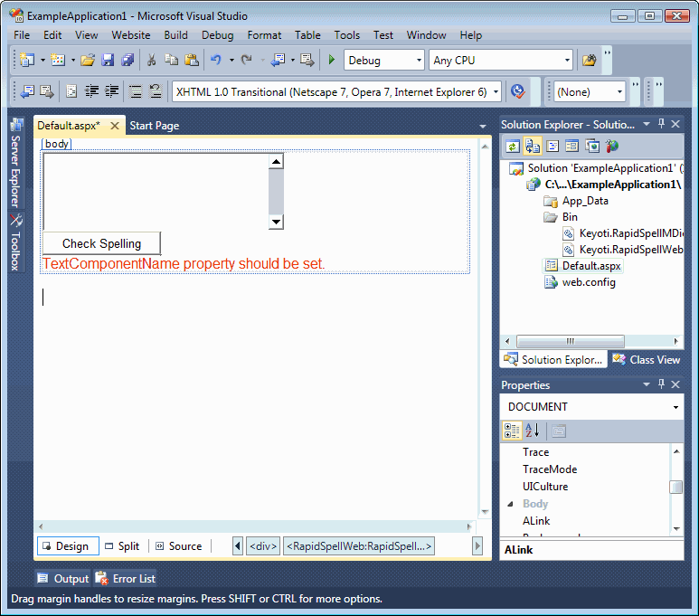Toggle auto-hide pin on the Properties panel
Viewport: 699px width, 616px height.
click(x=662, y=384)
